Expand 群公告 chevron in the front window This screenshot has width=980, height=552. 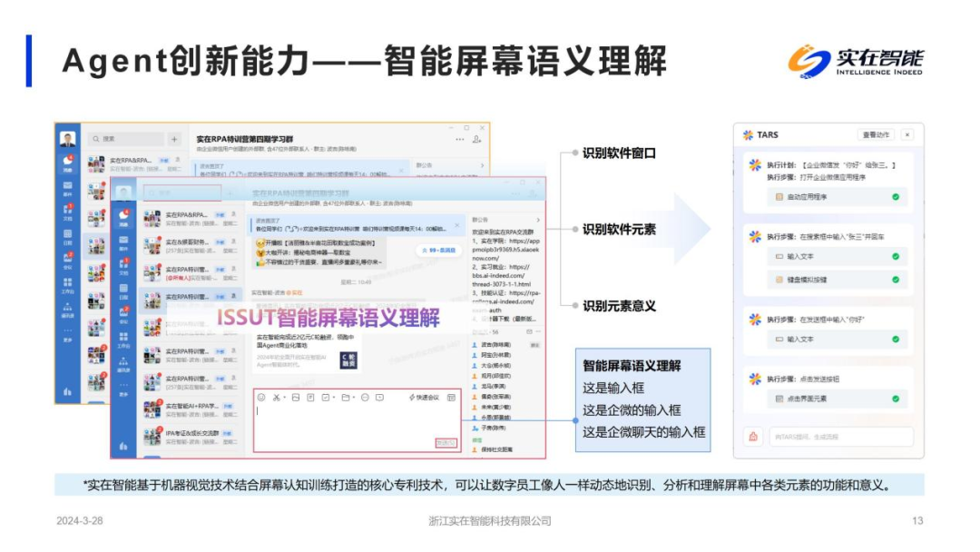[538, 220]
